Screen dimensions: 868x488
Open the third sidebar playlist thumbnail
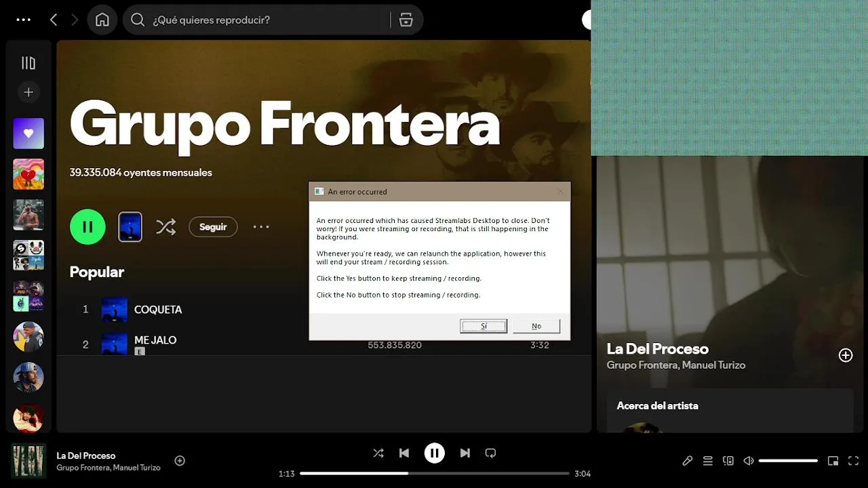(28, 215)
